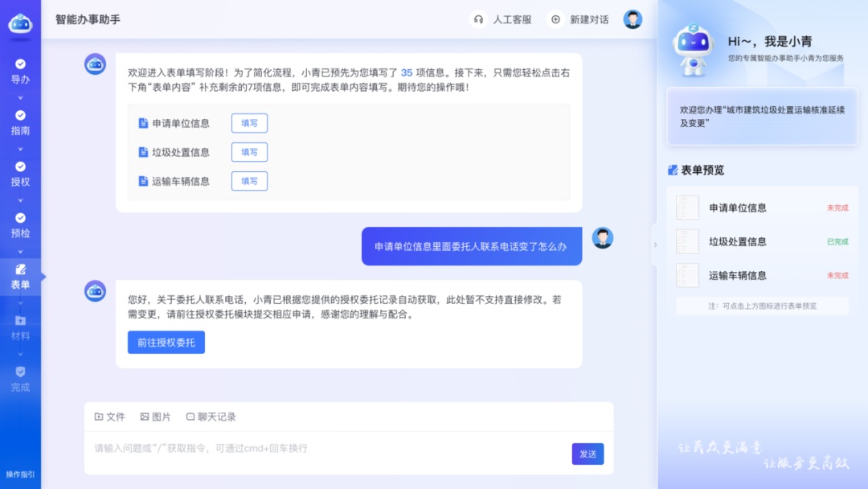Open the user avatar in top bar

pyautogui.click(x=633, y=19)
